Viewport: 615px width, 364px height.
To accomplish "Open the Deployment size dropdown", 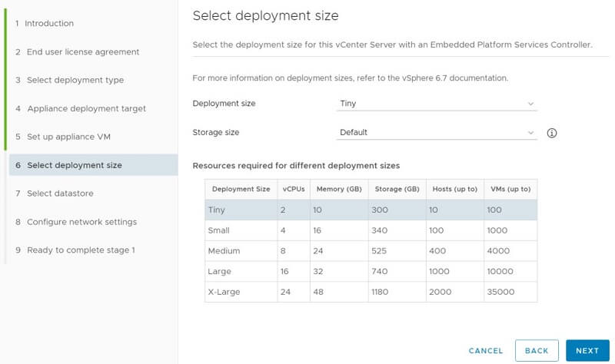I will point(436,104).
